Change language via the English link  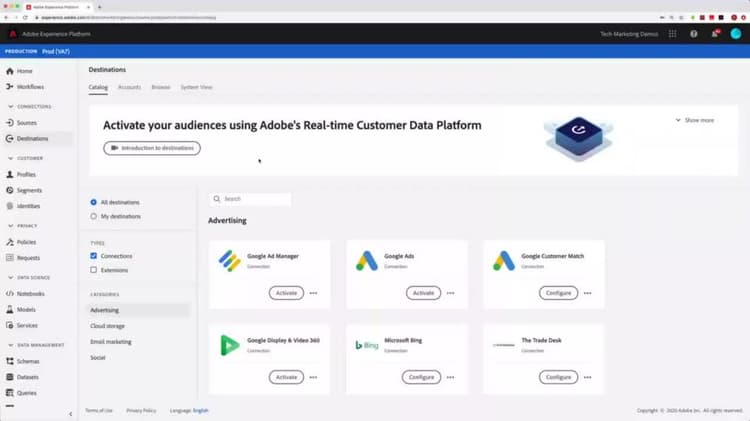[200, 410]
